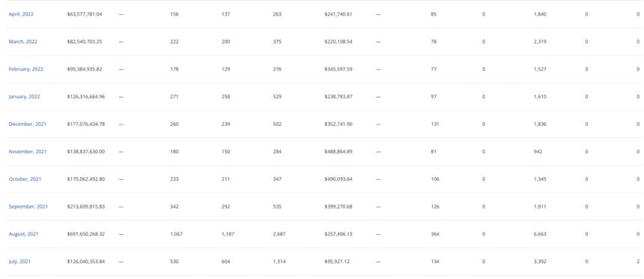Open the October, 2021 month link
This screenshot has width=644, height=279.
25,179
